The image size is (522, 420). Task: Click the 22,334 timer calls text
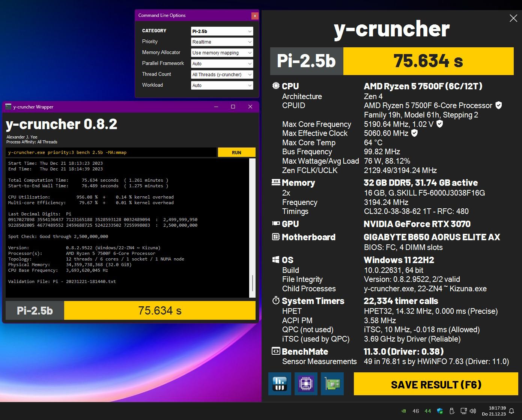click(x=401, y=301)
